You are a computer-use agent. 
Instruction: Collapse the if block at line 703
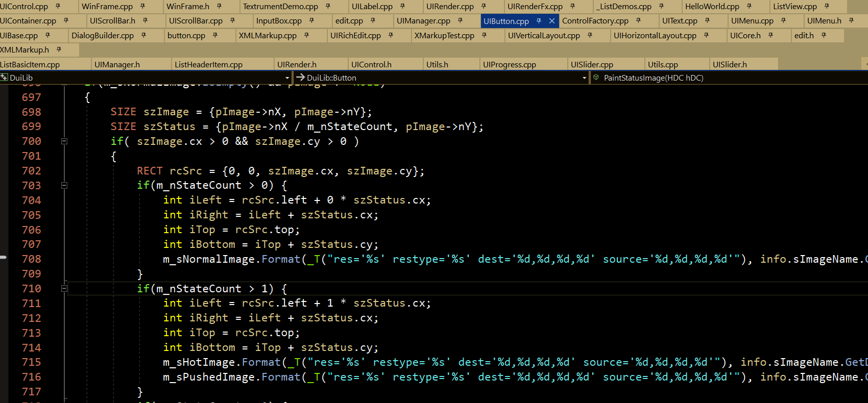tap(64, 186)
